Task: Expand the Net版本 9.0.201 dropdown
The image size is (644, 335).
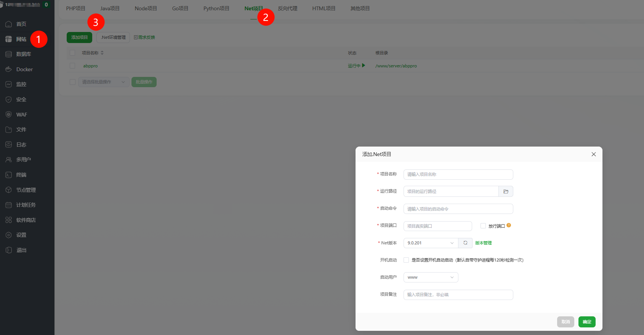Action: pos(431,243)
